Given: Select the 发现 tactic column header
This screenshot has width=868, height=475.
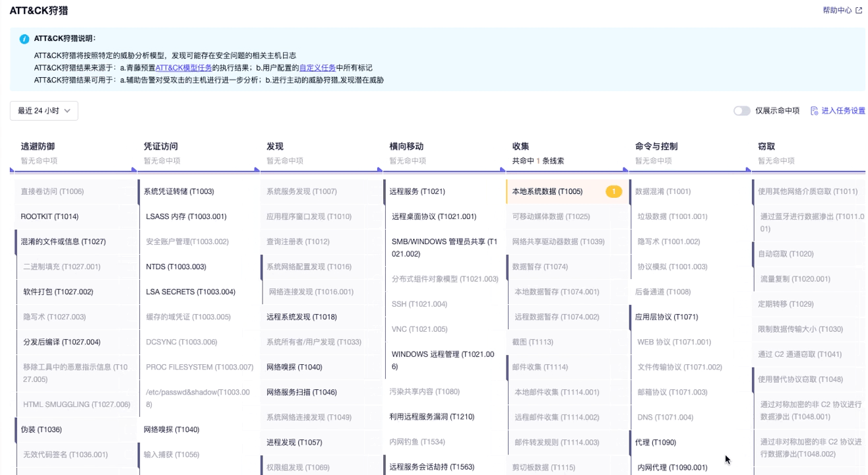Looking at the screenshot, I should (x=275, y=146).
